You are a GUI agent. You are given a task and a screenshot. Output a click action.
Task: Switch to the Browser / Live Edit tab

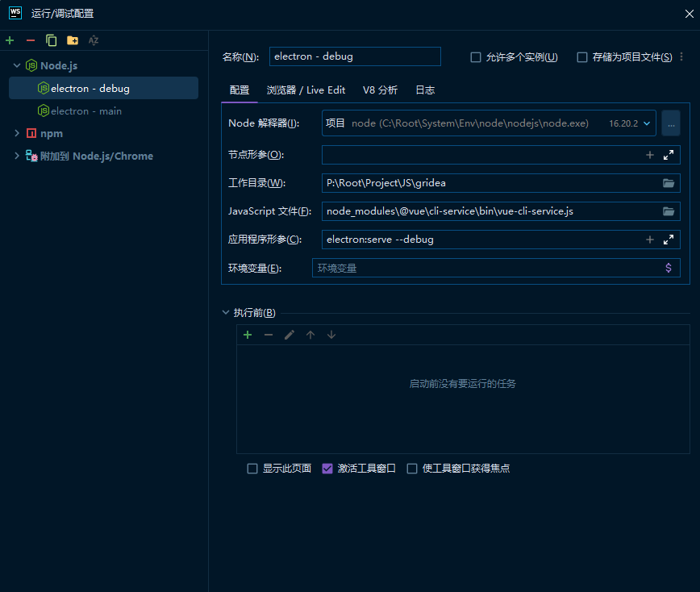[306, 90]
